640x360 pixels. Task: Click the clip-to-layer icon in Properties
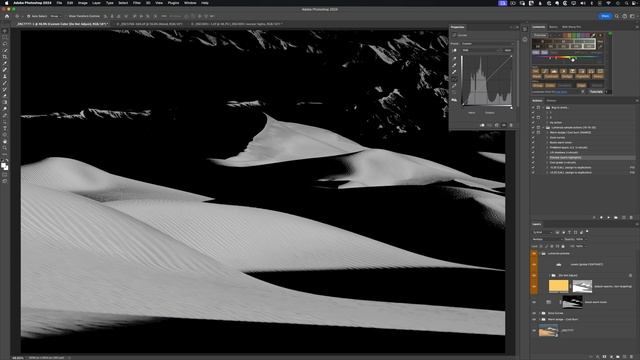(482, 125)
